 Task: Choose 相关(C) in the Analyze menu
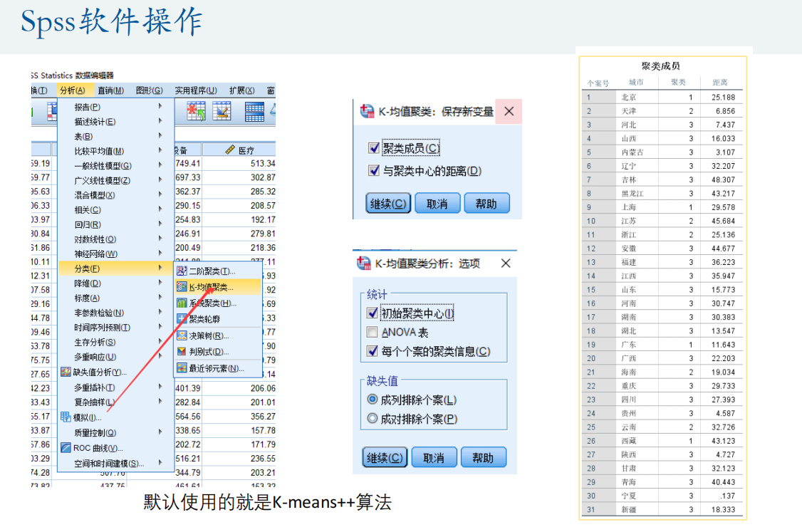click(115, 209)
